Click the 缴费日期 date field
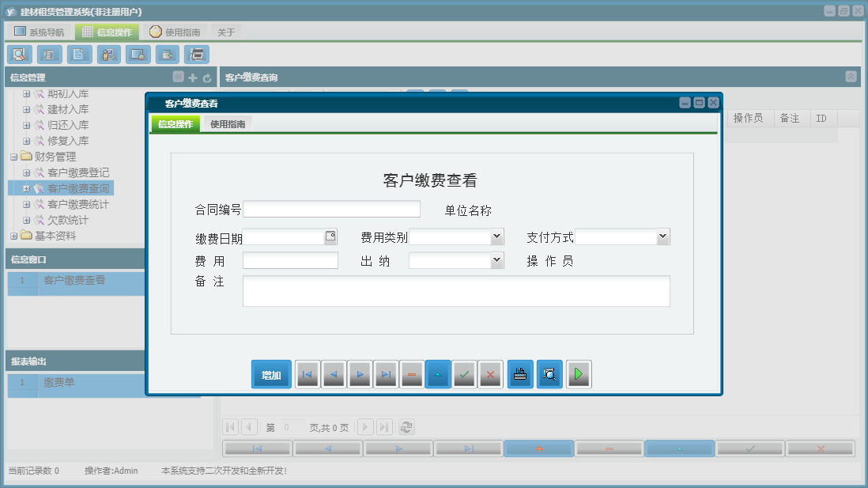This screenshot has width=868, height=488. coord(284,237)
